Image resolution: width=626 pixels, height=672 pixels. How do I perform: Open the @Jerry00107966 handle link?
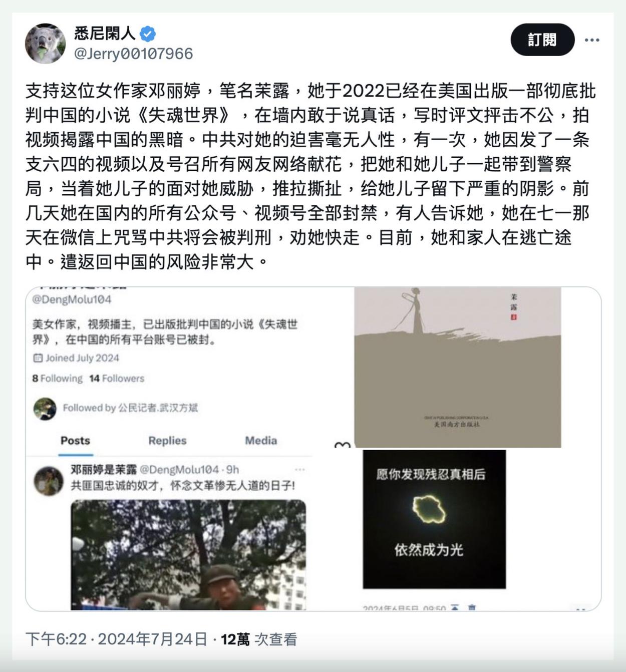(133, 54)
